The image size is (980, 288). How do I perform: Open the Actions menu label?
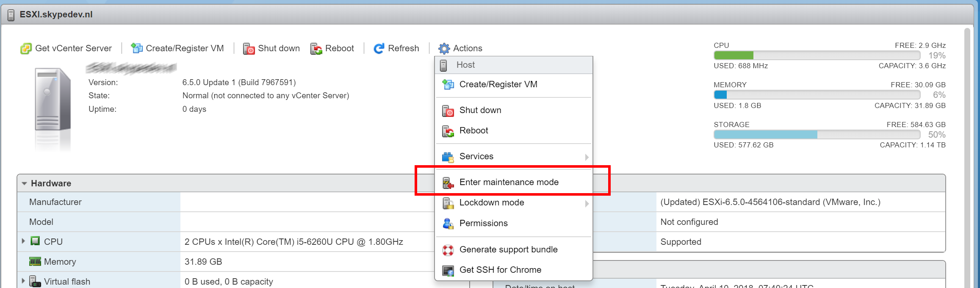pyautogui.click(x=468, y=48)
